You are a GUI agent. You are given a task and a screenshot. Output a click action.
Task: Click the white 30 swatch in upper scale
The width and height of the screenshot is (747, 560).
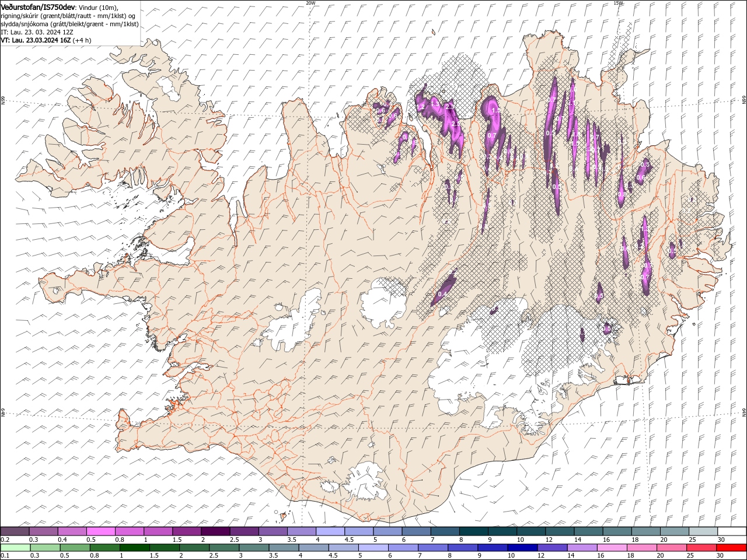pyautogui.click(x=732, y=531)
